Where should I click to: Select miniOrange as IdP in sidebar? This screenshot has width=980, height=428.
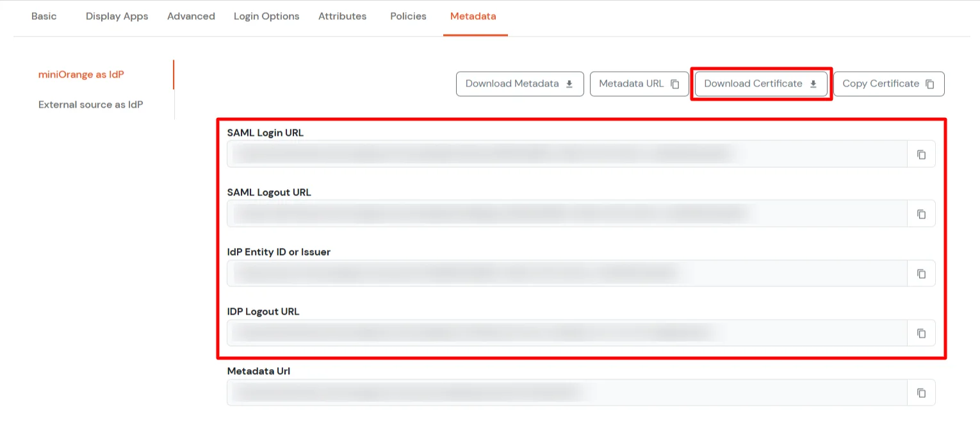pyautogui.click(x=81, y=74)
